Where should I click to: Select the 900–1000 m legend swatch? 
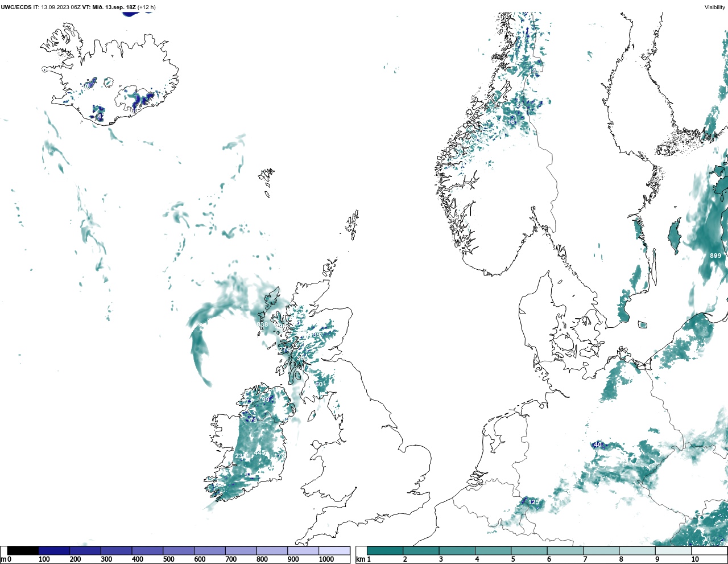(303, 550)
